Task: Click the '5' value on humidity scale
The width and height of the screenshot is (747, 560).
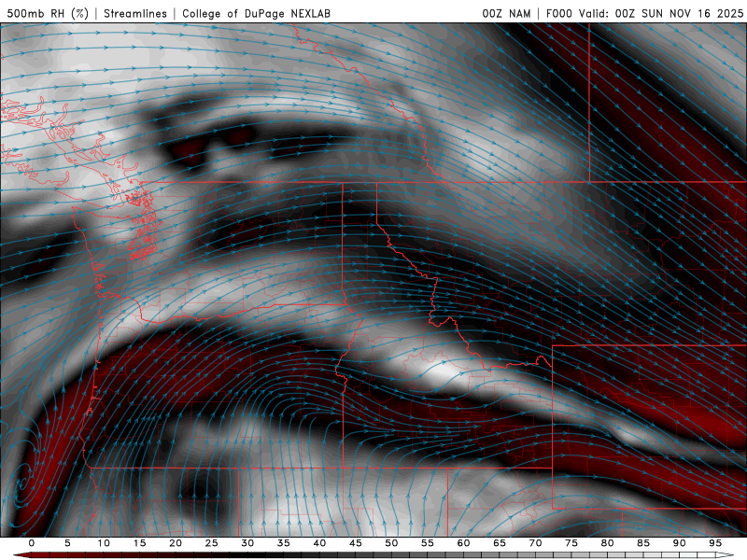Action: pos(67,543)
